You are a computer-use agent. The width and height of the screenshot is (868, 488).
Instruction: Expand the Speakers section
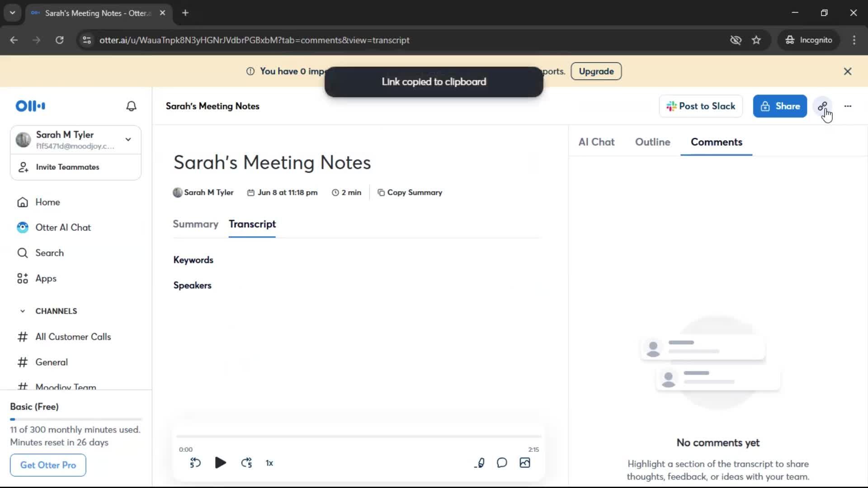(x=193, y=285)
